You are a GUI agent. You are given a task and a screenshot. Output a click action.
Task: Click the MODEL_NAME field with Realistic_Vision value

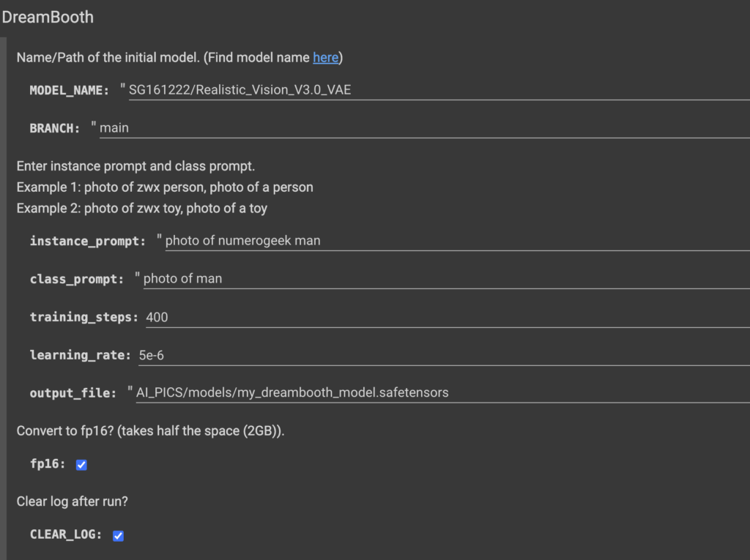click(x=439, y=90)
